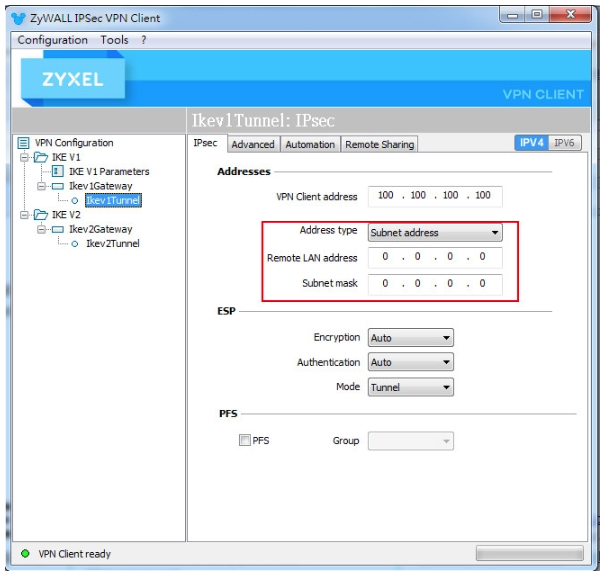609x578 pixels.
Task: Select Ikev2Tunnel tree node
Action: pos(112,243)
